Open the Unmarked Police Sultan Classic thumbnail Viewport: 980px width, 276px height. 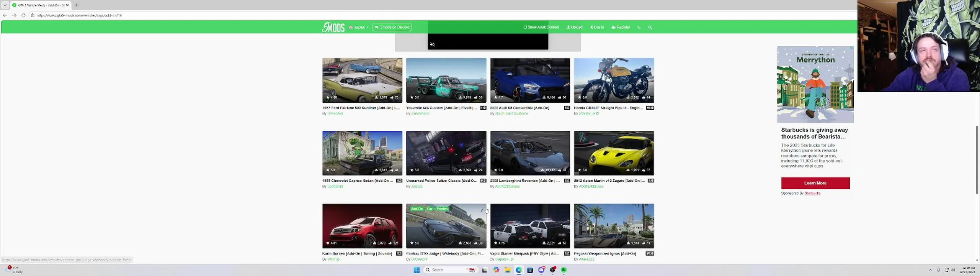pos(446,153)
